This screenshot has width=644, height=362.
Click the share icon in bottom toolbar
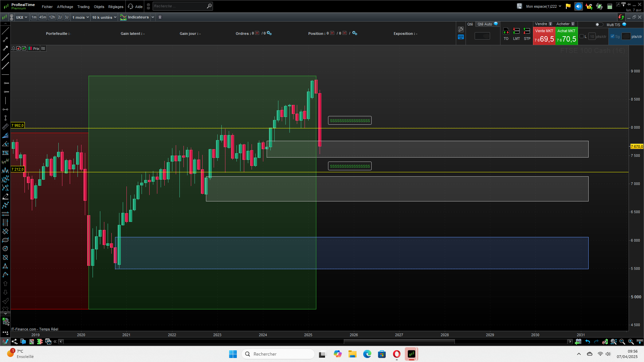click(x=14, y=342)
